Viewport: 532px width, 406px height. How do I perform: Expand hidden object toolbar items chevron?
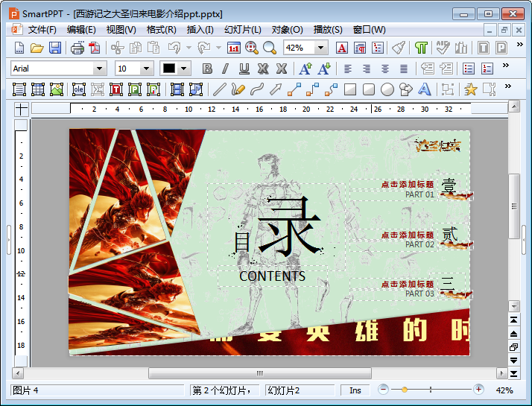[x=507, y=86]
